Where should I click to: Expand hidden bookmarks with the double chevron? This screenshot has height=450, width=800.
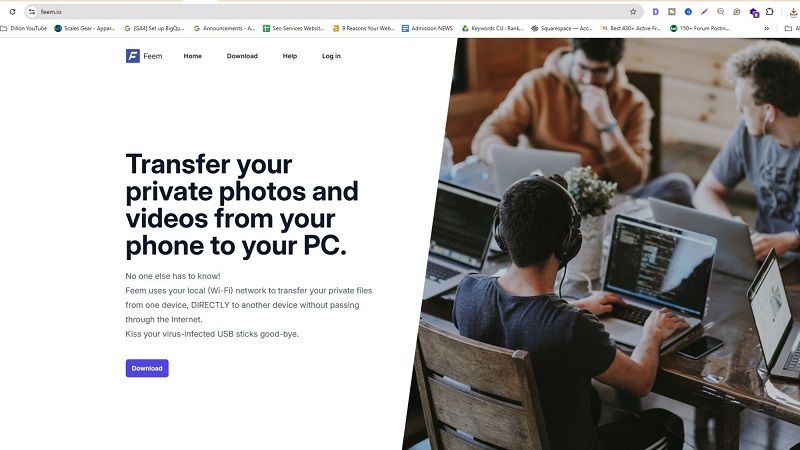[766, 29]
